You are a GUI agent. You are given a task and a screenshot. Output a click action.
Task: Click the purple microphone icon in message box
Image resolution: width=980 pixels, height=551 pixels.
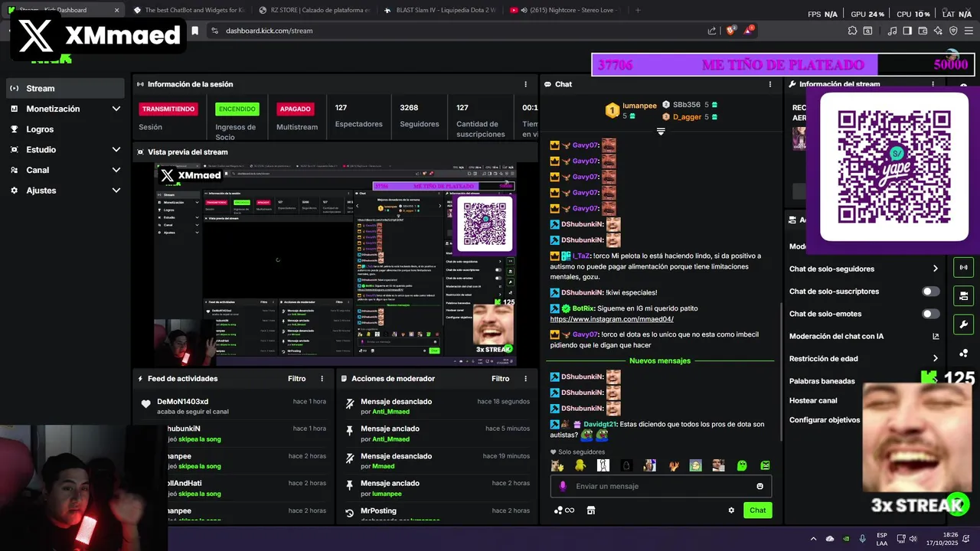point(563,486)
